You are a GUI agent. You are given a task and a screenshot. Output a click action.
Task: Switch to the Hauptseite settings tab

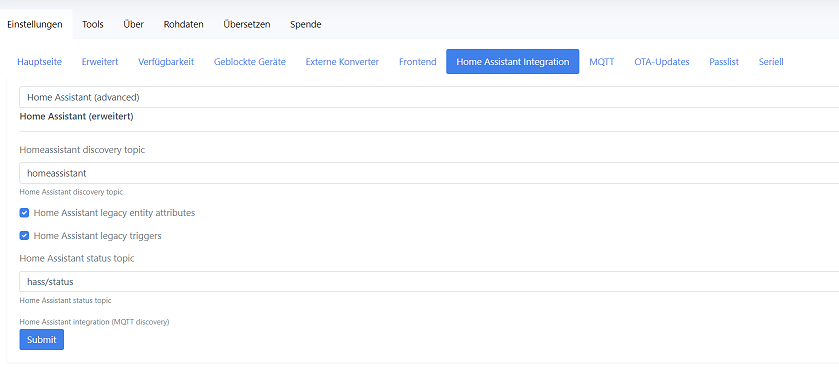tap(40, 62)
